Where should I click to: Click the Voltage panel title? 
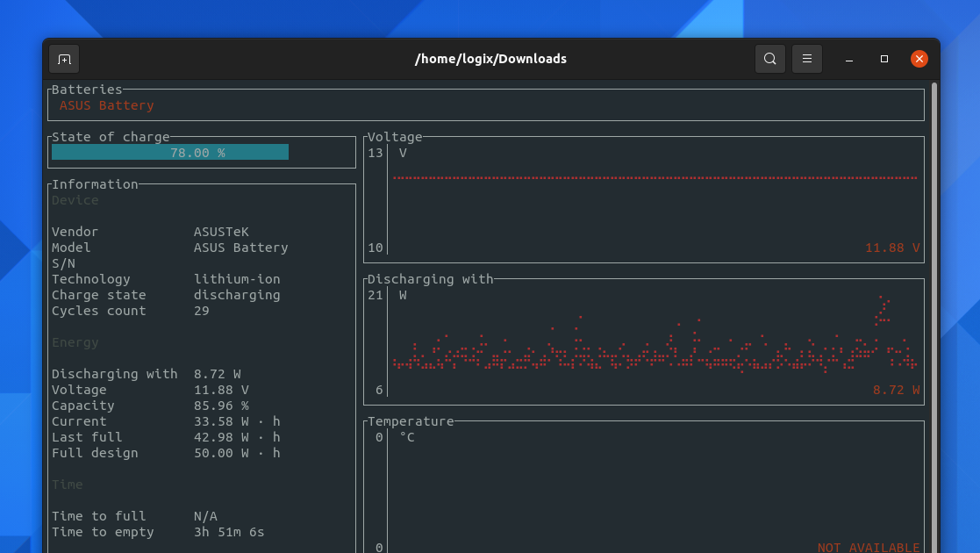pyautogui.click(x=395, y=137)
